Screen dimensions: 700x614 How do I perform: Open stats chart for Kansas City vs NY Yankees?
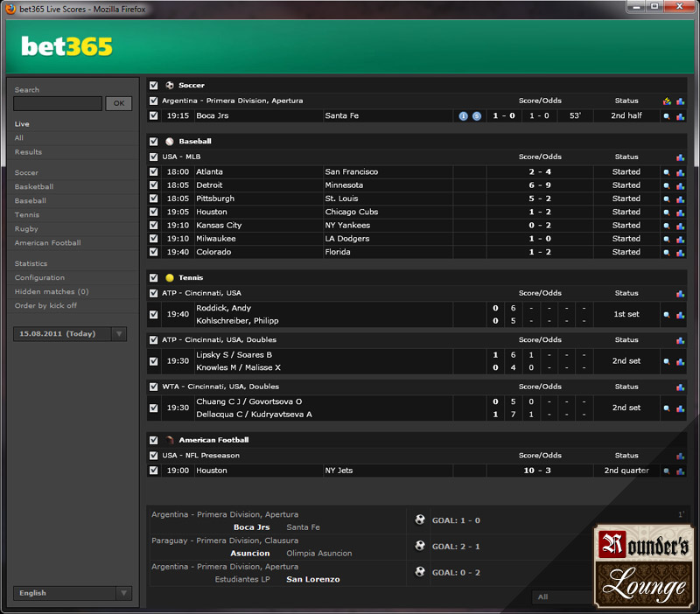pyautogui.click(x=681, y=226)
